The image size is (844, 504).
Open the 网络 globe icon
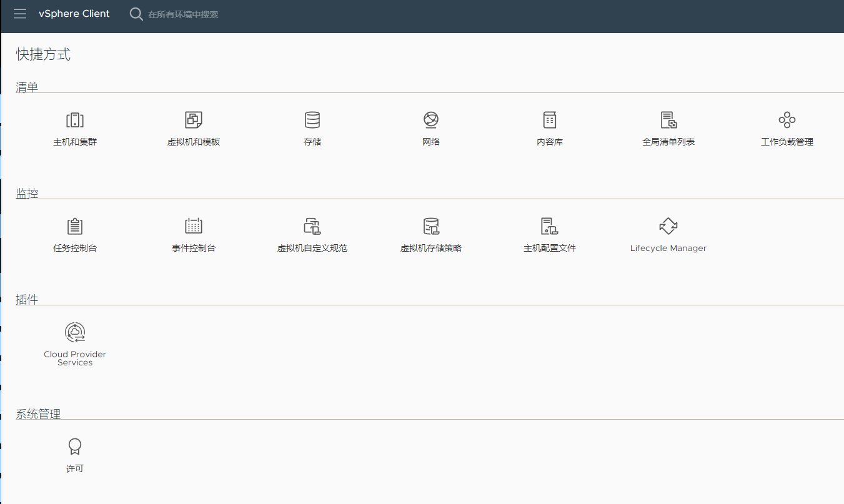[x=431, y=120]
